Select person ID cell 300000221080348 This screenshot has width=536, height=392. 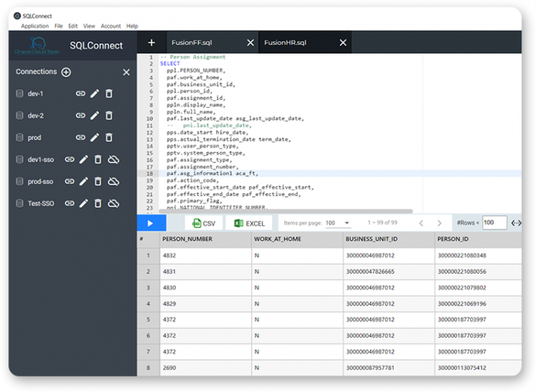tap(479, 255)
